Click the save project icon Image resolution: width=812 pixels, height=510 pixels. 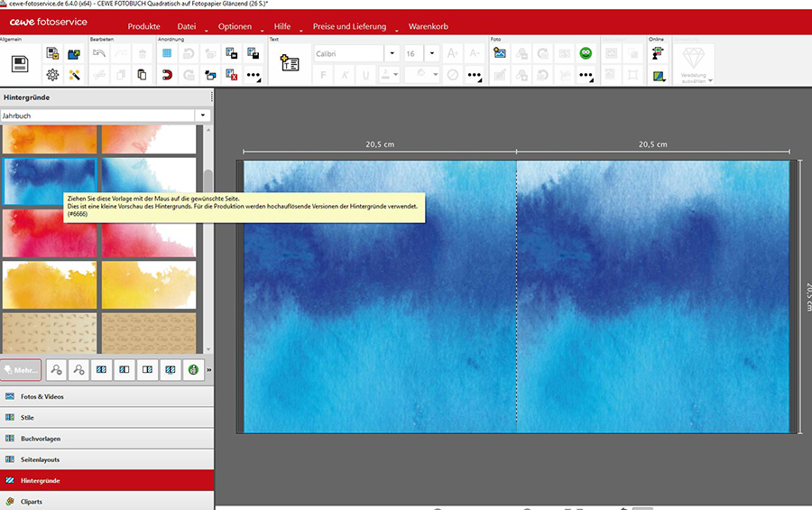coord(20,63)
